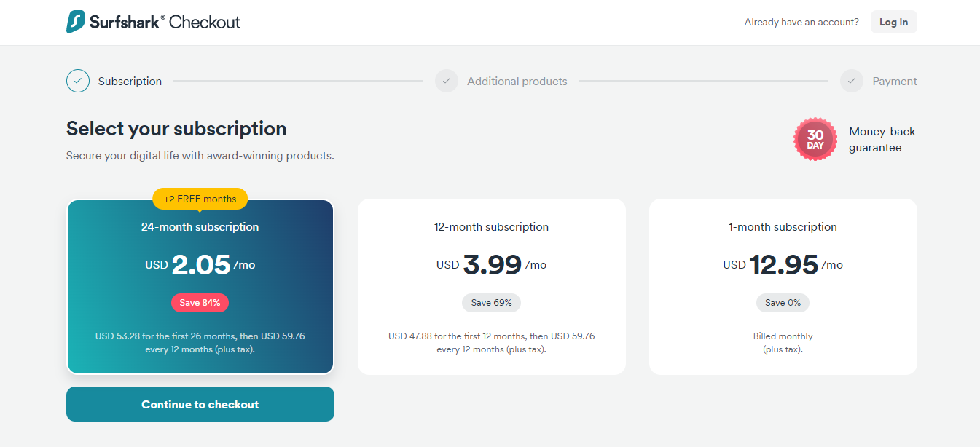Click the Save 69% badge

pos(492,303)
